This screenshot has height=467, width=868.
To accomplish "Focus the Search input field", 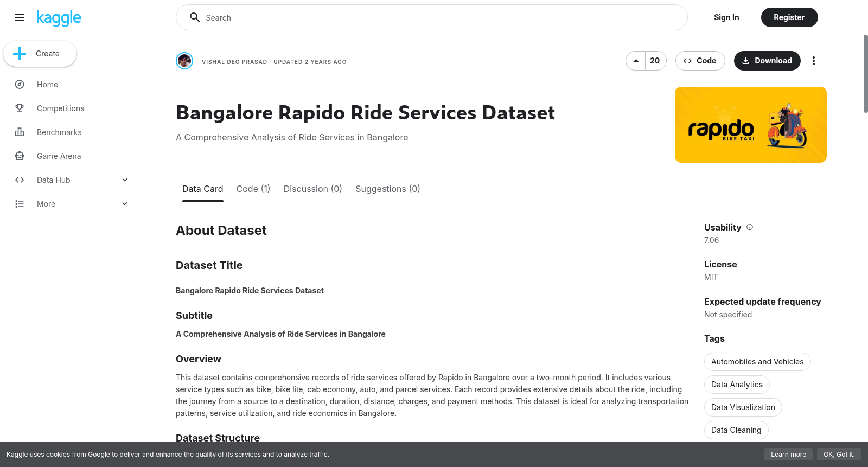I will (432, 17).
